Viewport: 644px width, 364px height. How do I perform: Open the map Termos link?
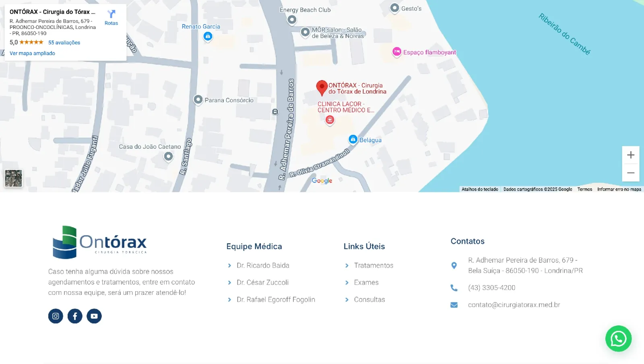pos(584,189)
